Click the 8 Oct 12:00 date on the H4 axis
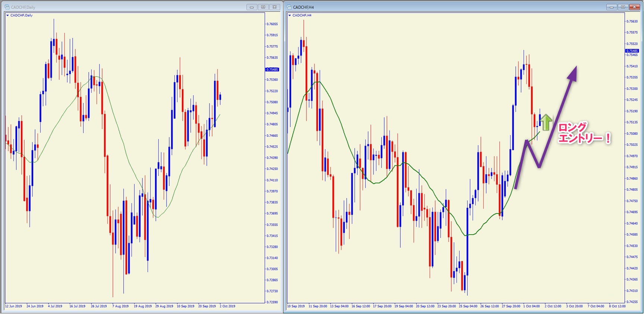Image resolution: width=644 pixels, height=314 pixels. 618,306
